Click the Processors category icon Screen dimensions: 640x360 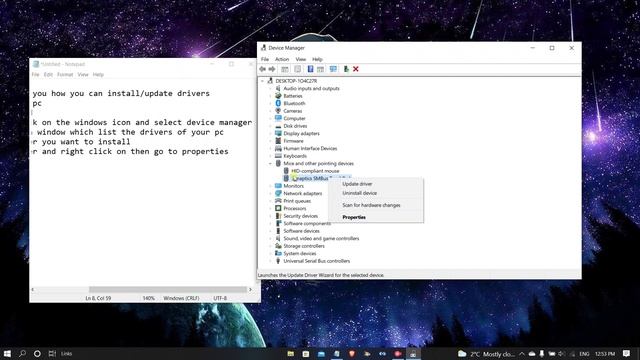pos(278,208)
